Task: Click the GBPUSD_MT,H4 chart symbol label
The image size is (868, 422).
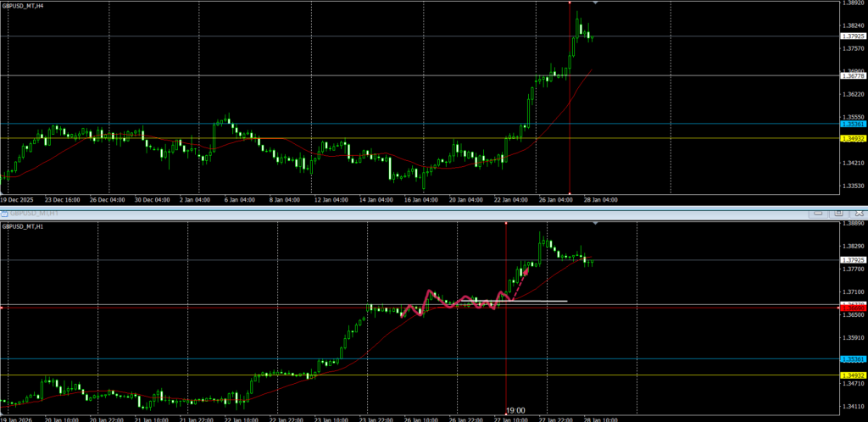Action: point(24,6)
